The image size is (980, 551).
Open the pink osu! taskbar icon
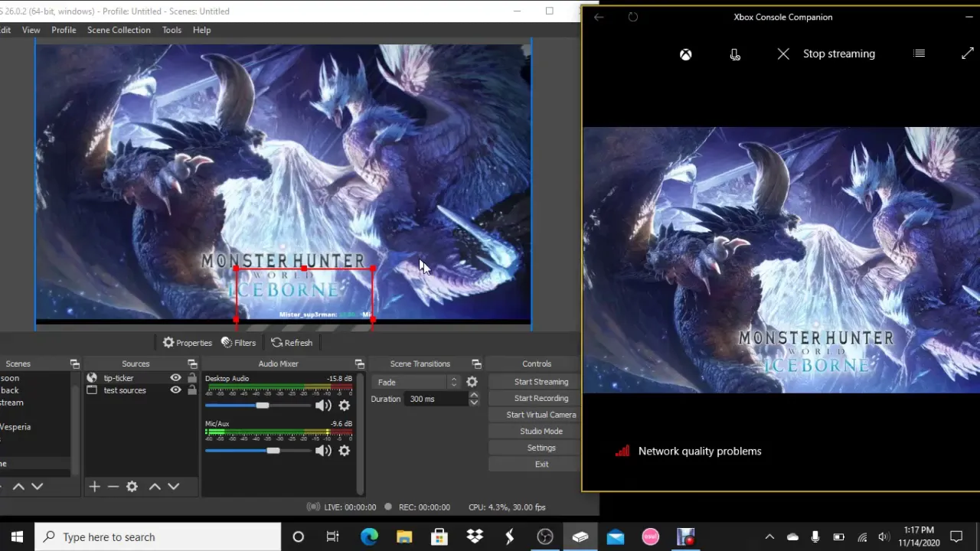651,537
